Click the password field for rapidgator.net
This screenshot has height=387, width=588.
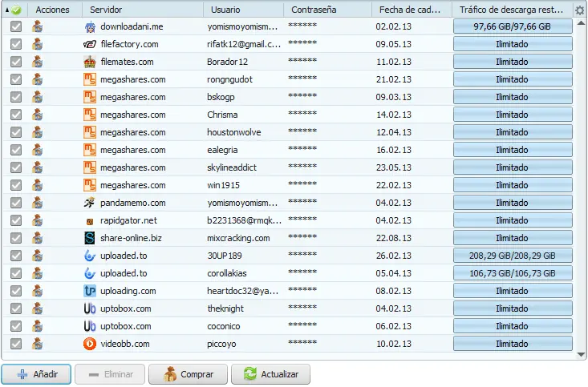(x=302, y=220)
